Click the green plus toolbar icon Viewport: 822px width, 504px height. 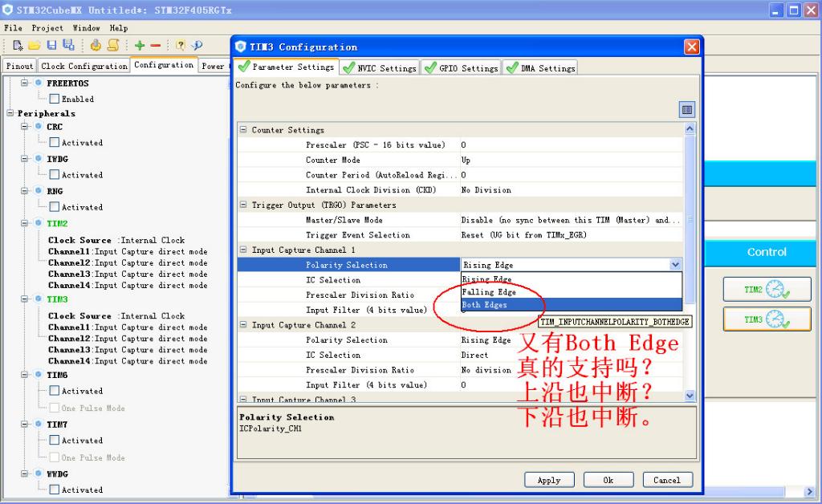pos(140,46)
